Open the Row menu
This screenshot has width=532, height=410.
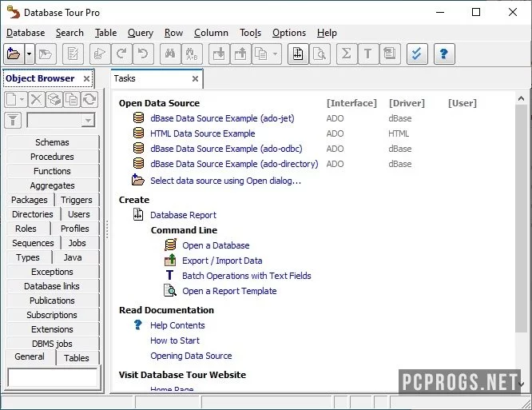click(x=173, y=33)
